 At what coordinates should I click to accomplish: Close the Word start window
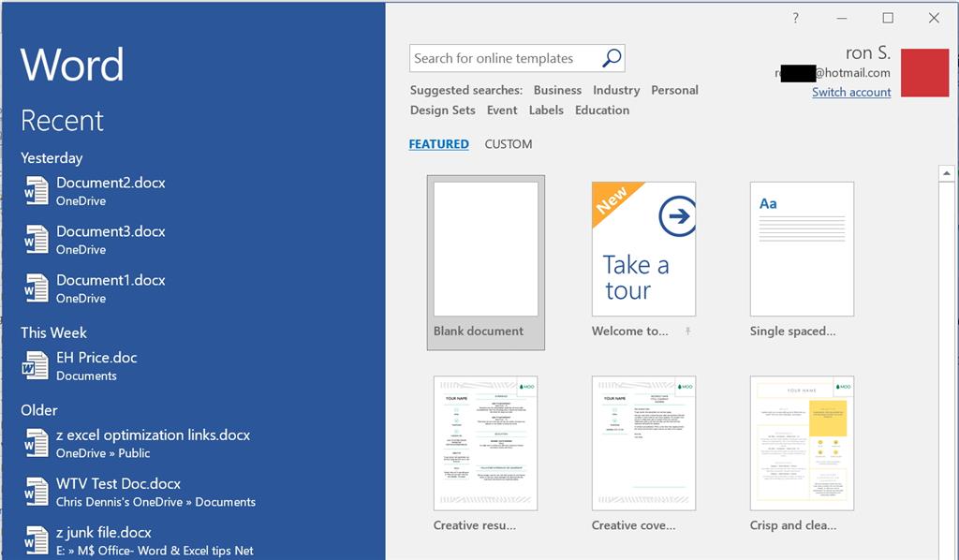[x=934, y=19]
